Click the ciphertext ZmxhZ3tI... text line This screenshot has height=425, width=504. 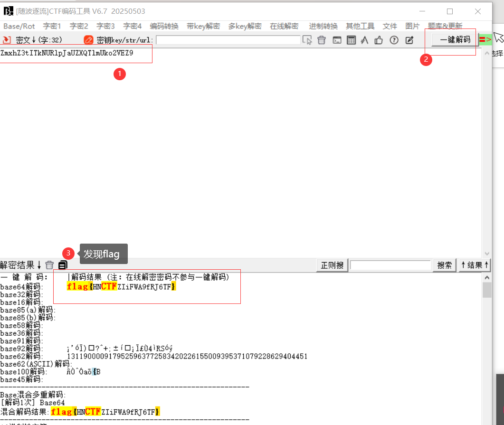pos(67,53)
